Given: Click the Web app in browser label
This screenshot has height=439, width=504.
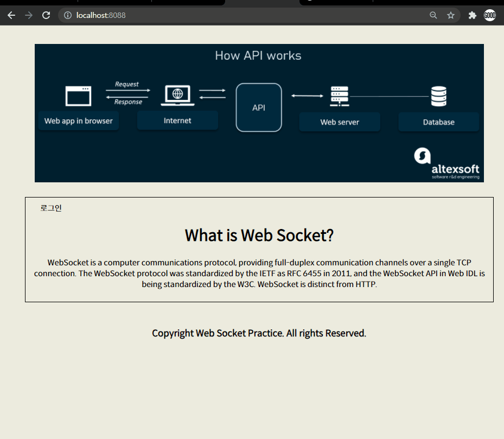Looking at the screenshot, I should click(79, 121).
